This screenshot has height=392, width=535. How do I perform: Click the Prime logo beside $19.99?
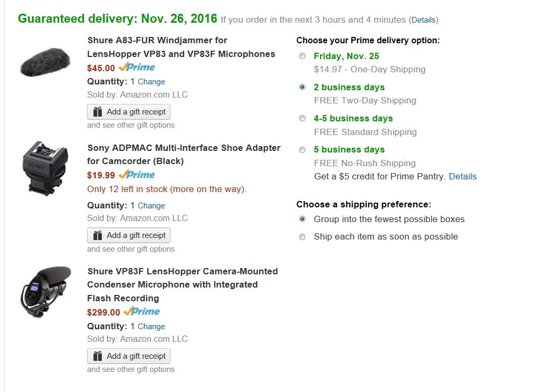pos(137,175)
